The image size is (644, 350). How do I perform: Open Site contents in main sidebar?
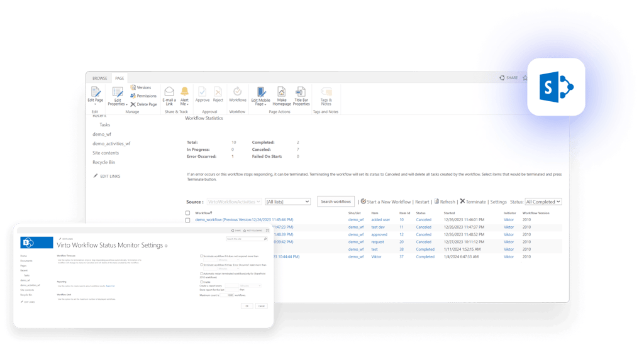pos(106,153)
